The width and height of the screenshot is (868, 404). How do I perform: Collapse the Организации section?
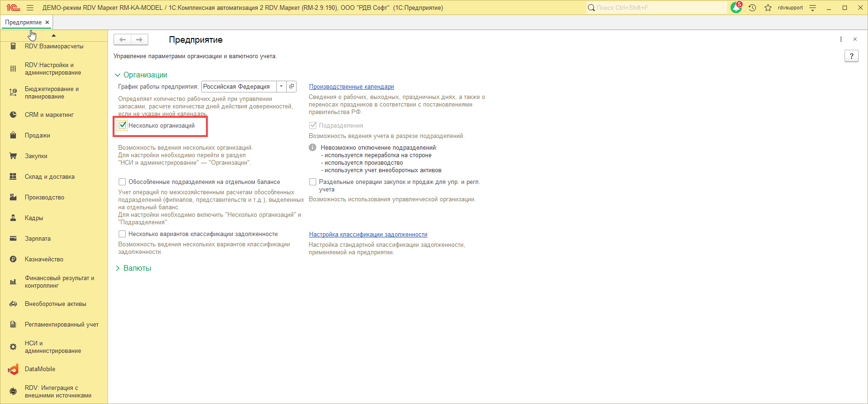click(x=118, y=75)
